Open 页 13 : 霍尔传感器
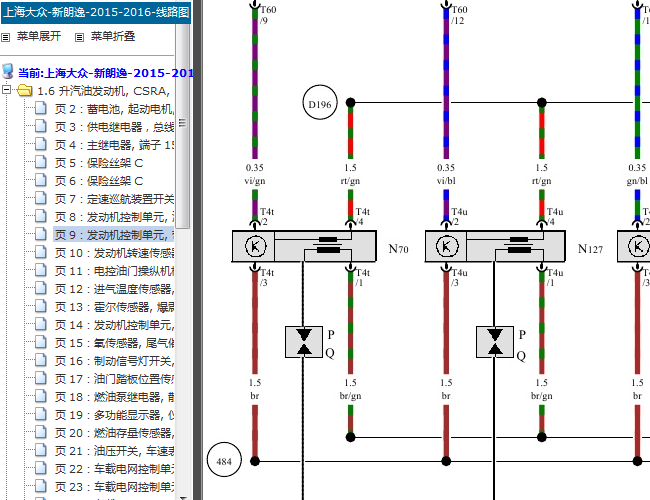The width and height of the screenshot is (650, 500). point(114,307)
